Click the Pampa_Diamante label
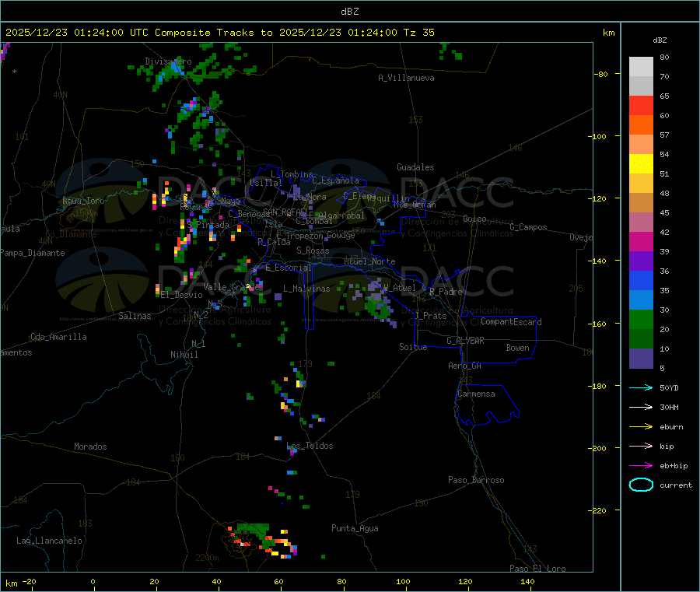Image resolution: width=700 pixels, height=592 pixels. [33, 253]
